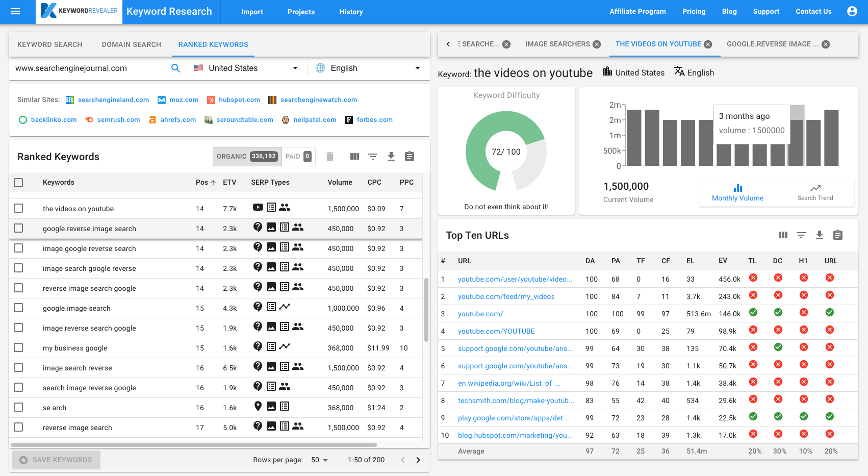Check 'google.image search' keyword row

point(18,308)
